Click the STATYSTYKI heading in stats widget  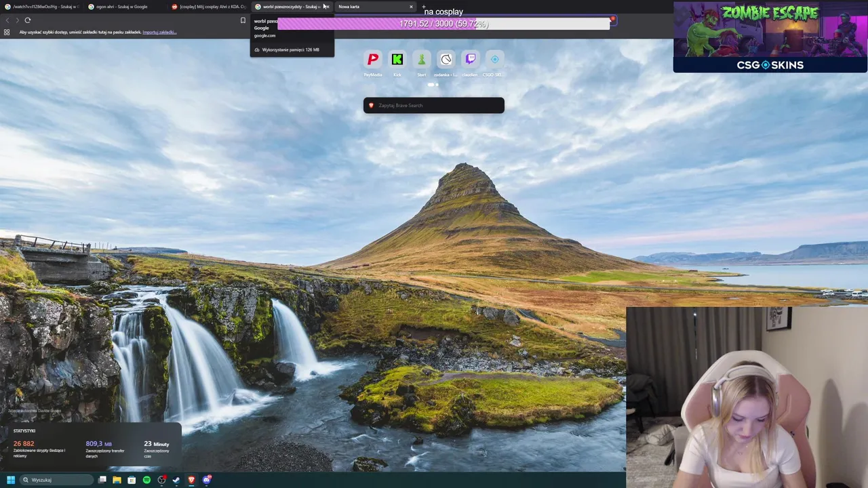tap(24, 431)
